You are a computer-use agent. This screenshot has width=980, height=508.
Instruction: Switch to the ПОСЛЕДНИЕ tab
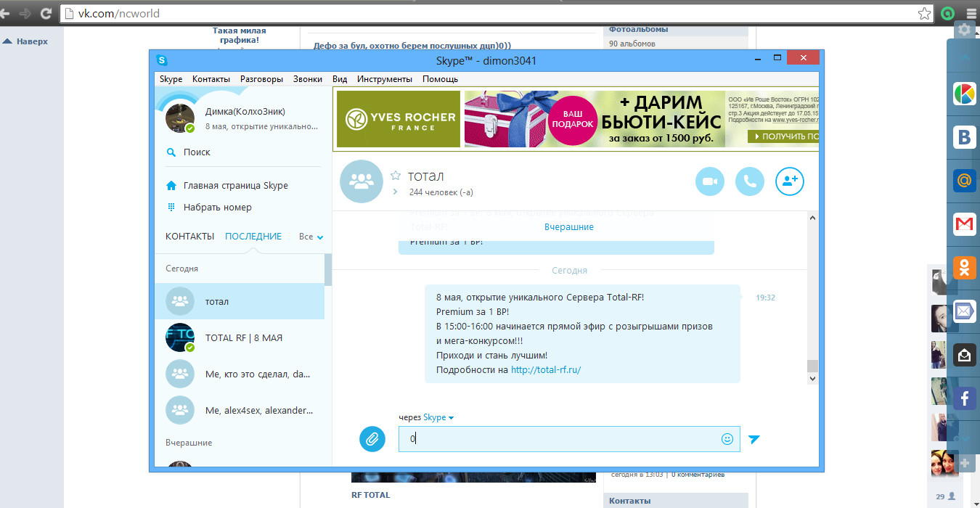(x=253, y=237)
